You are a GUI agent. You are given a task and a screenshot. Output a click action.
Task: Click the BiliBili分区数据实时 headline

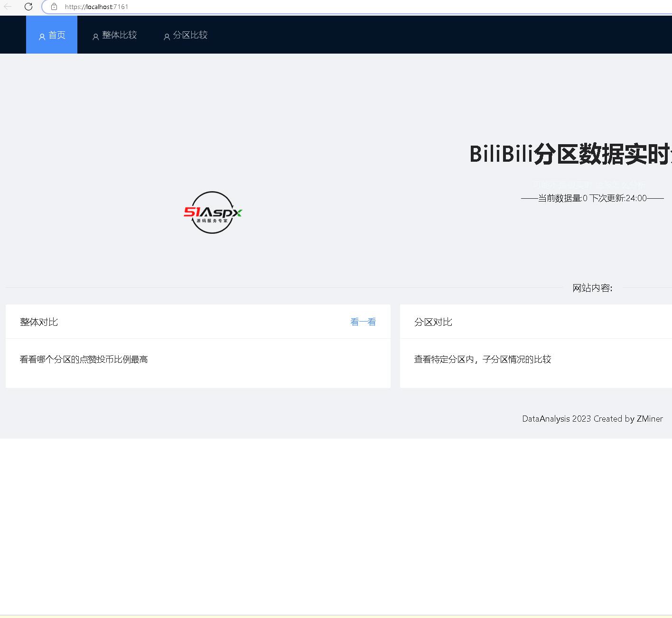point(570,154)
